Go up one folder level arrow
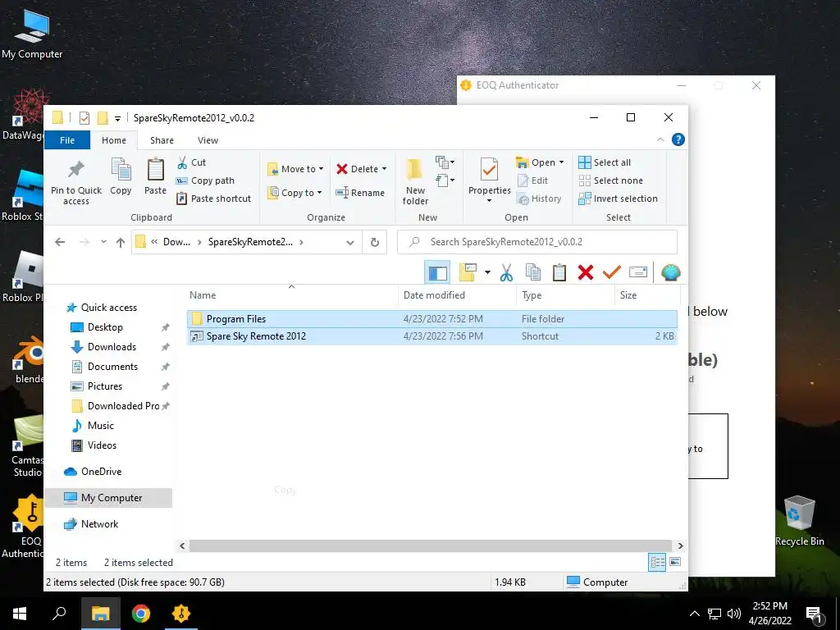The image size is (840, 630). point(121,242)
